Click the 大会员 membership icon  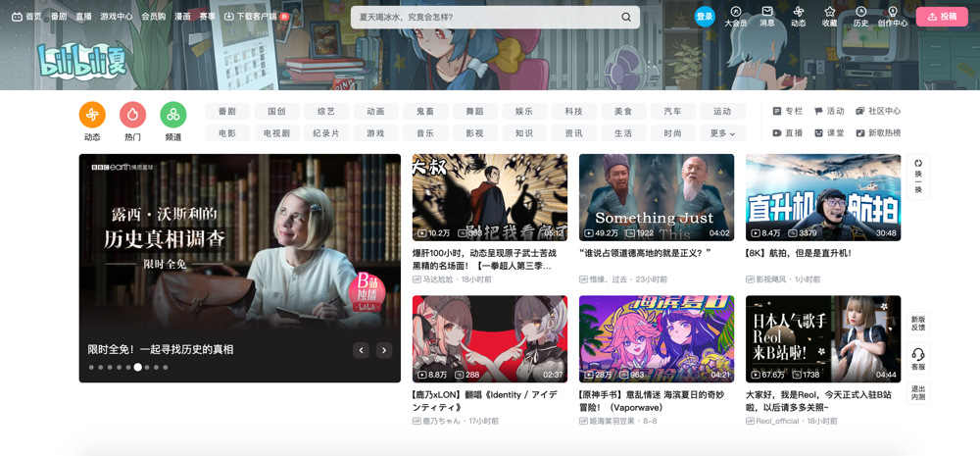pos(735,16)
